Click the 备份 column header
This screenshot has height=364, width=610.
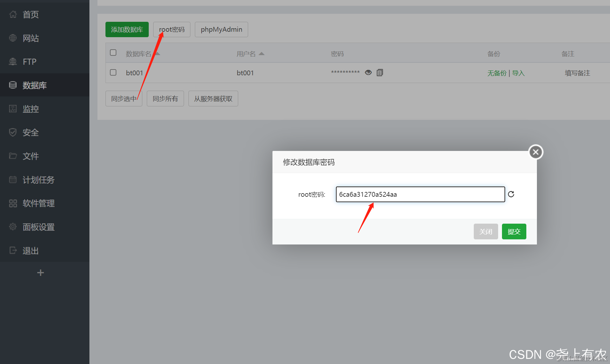pos(494,54)
